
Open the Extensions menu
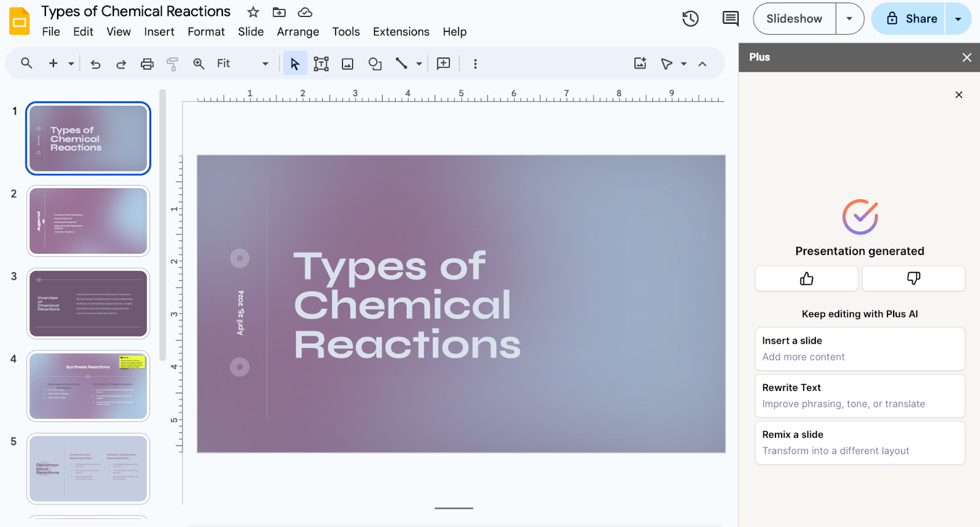[401, 32]
